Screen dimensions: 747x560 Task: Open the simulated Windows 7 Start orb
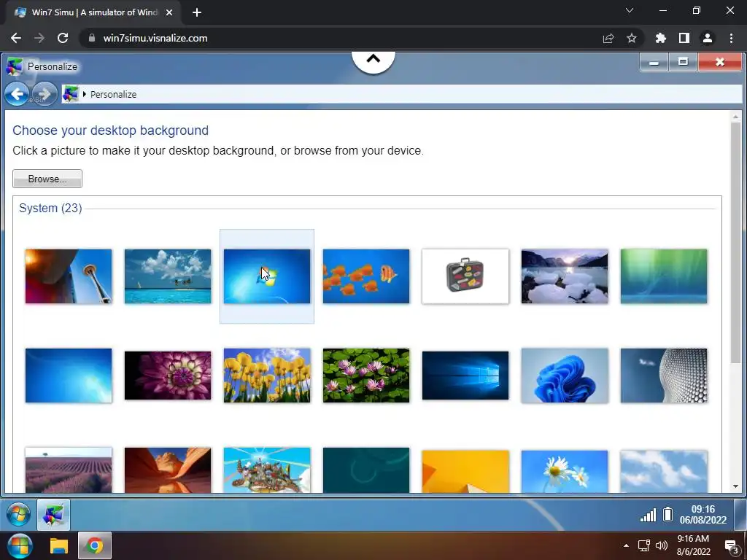tap(18, 514)
